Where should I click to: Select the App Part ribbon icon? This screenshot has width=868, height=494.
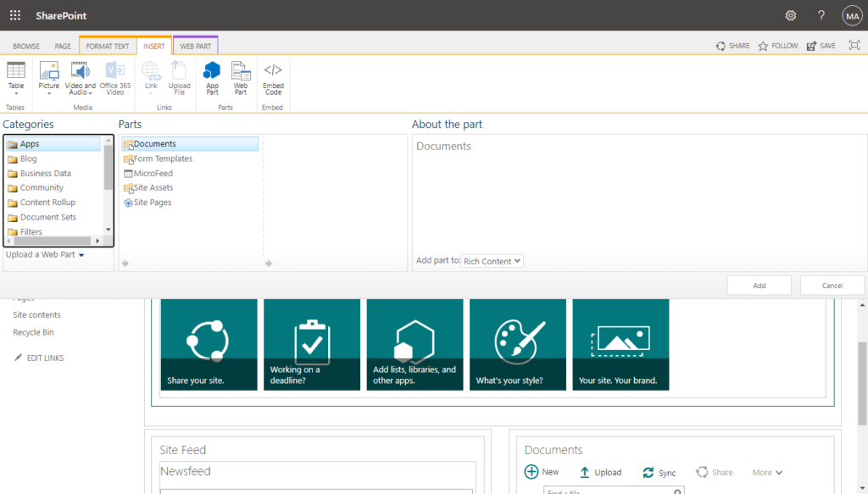[212, 77]
